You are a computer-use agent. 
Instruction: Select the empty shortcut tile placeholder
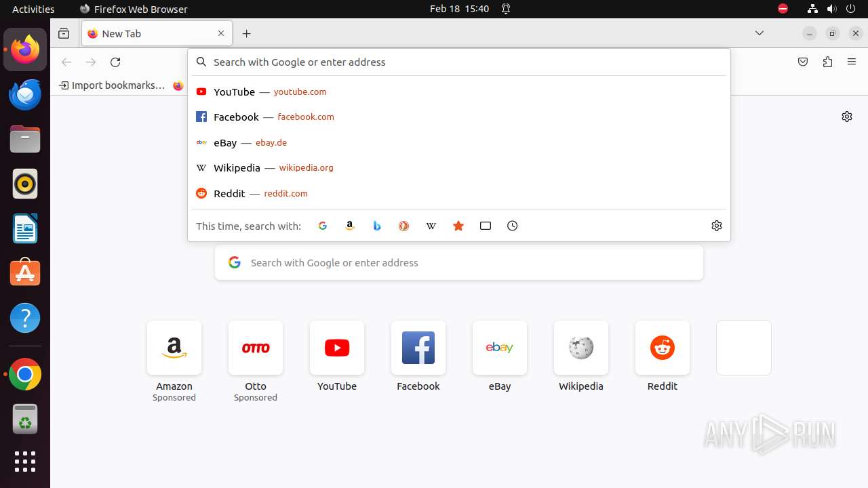[x=744, y=348]
